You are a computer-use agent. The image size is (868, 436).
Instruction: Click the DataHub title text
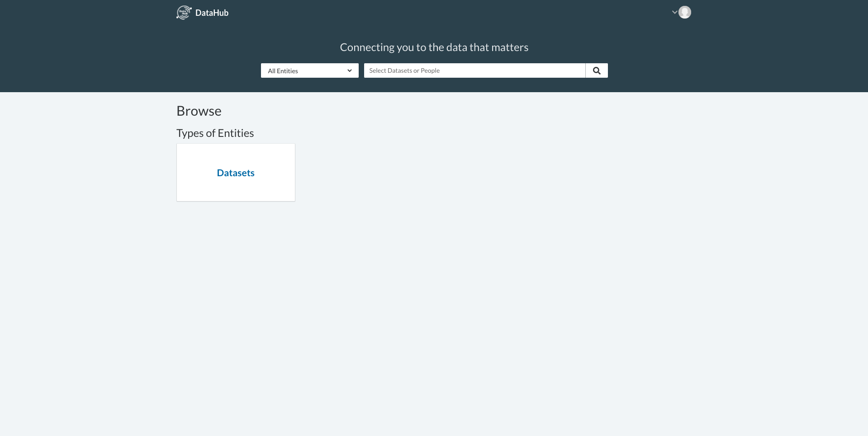coord(211,12)
